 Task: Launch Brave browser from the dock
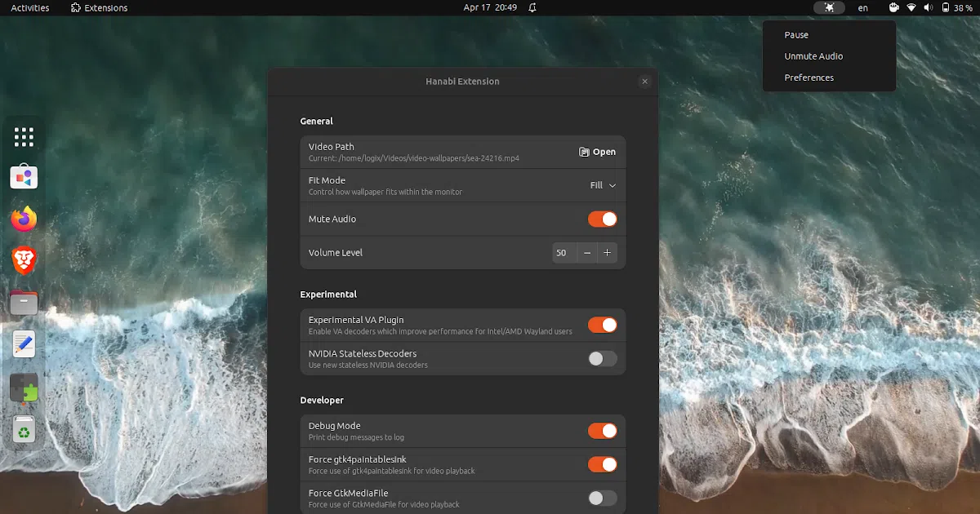tap(23, 260)
